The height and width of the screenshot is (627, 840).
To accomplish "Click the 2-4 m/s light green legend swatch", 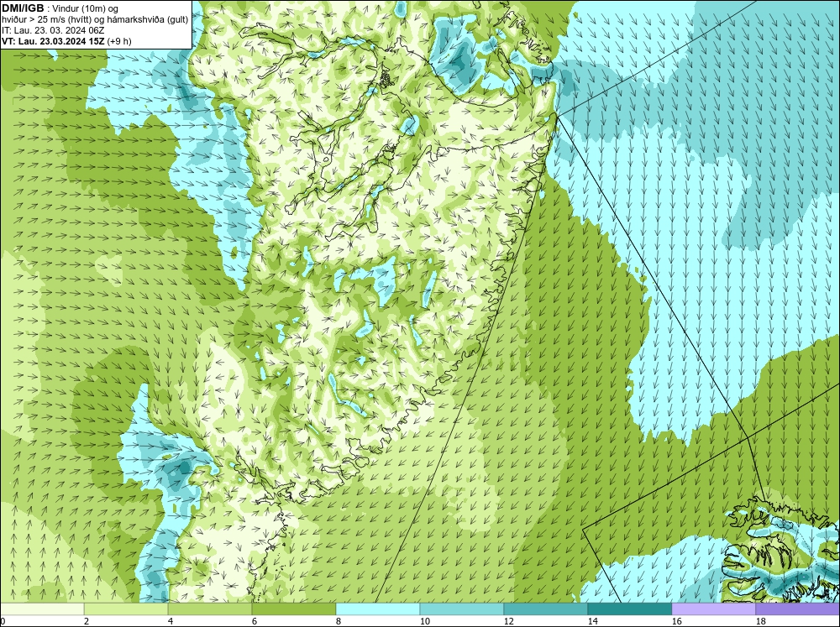I will click(x=126, y=609).
